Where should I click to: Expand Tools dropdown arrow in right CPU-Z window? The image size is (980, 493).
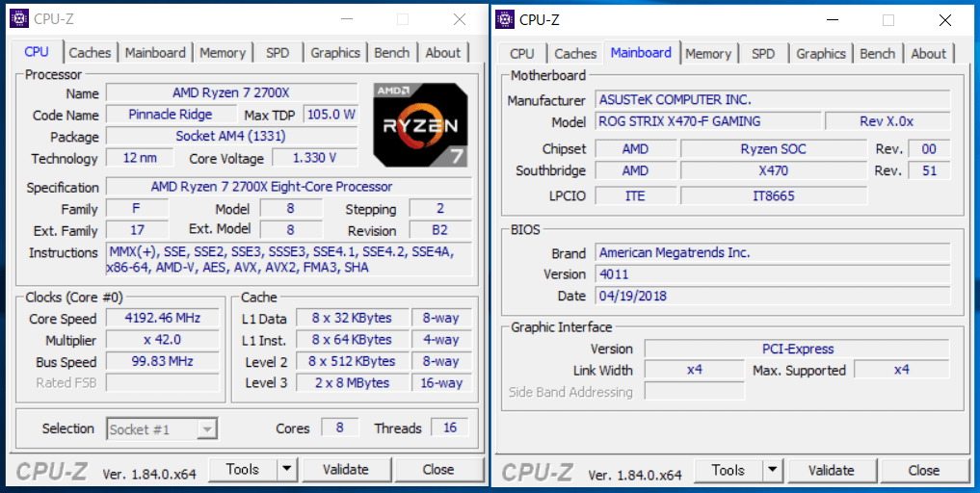pos(773,470)
